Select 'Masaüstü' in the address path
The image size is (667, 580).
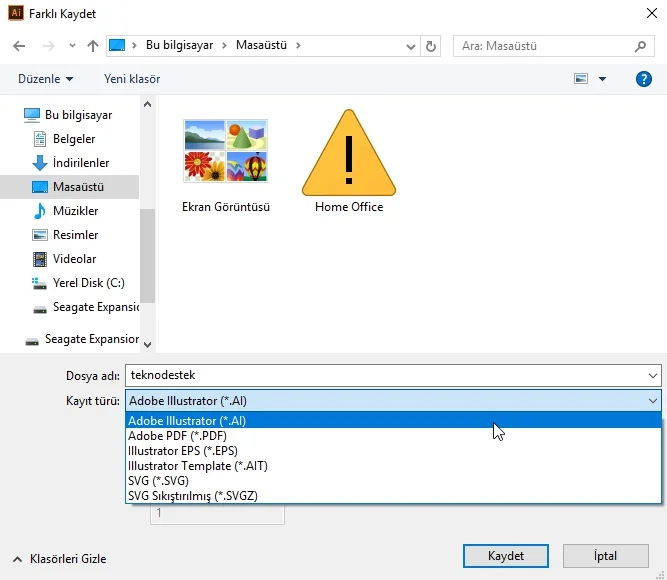(x=261, y=45)
